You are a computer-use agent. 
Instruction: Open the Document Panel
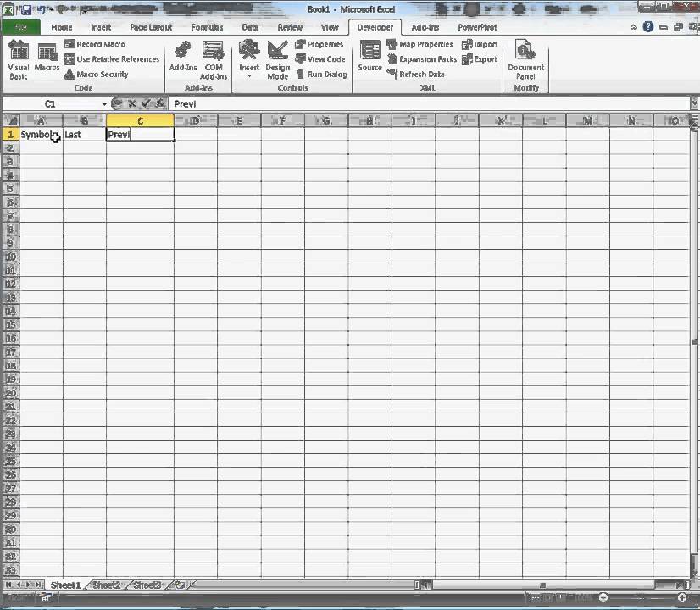click(x=525, y=60)
